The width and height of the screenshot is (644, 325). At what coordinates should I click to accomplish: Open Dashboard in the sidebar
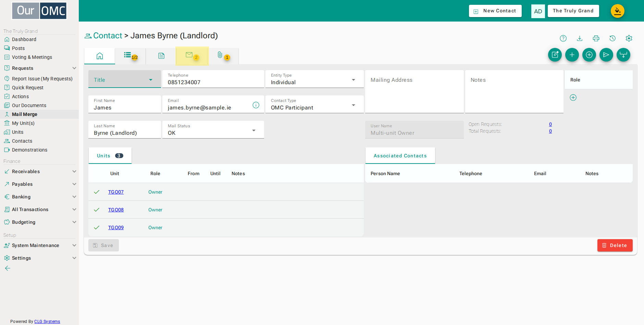[39, 39]
